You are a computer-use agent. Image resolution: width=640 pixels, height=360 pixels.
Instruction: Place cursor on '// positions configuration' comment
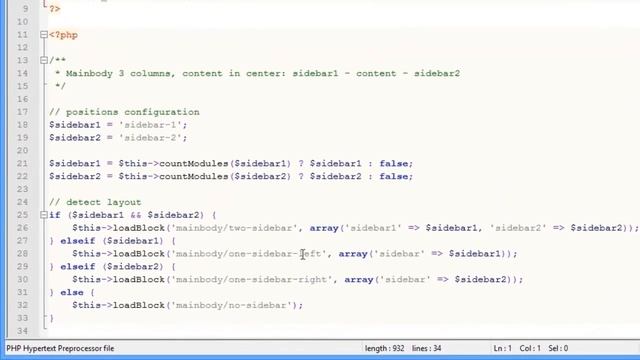pyautogui.click(x=124, y=112)
